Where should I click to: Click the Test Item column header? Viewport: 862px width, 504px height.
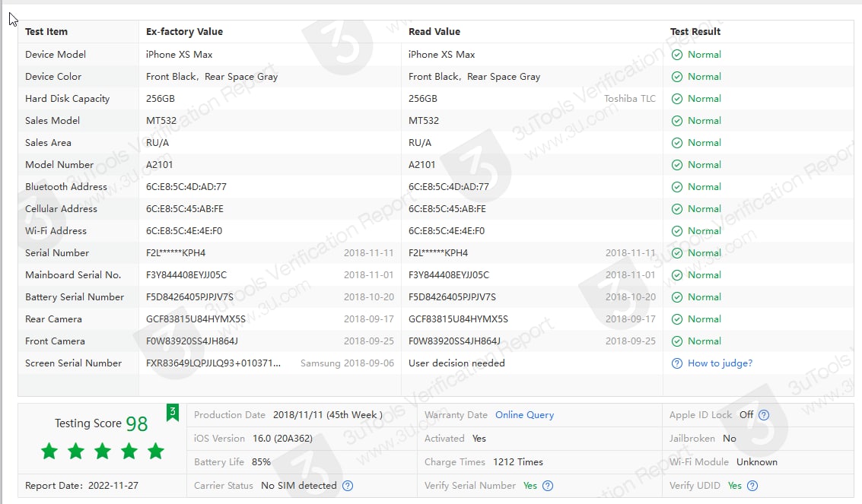(x=46, y=32)
